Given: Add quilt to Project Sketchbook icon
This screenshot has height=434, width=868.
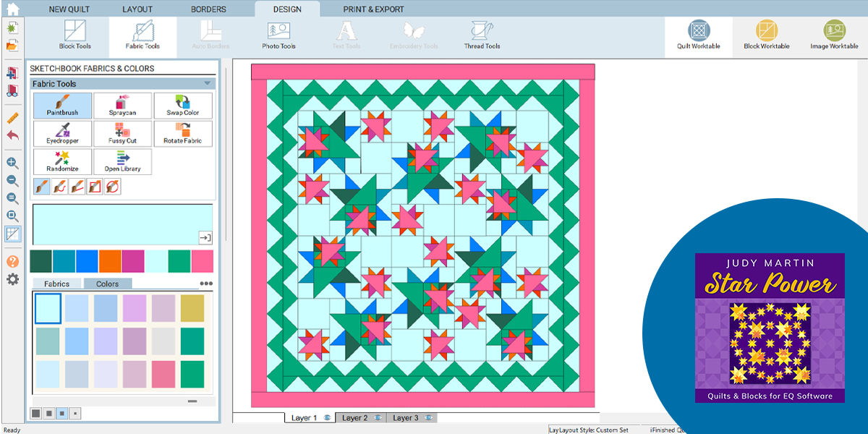Looking at the screenshot, I should (12, 73).
